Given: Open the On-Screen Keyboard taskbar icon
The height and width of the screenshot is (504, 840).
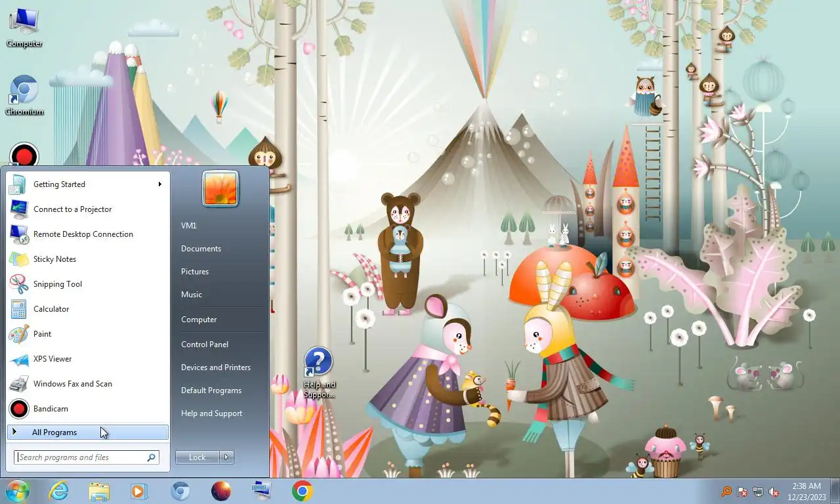Looking at the screenshot, I should point(262,491).
